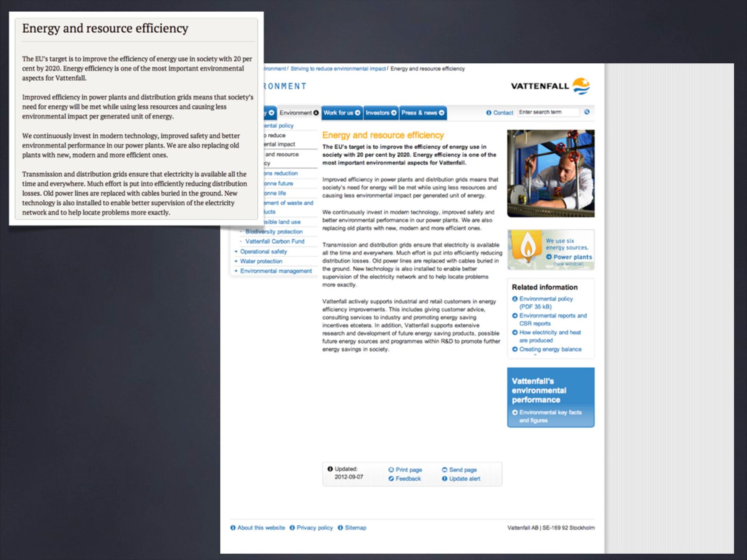Click the Update alert link
The width and height of the screenshot is (747, 560).
click(x=465, y=479)
